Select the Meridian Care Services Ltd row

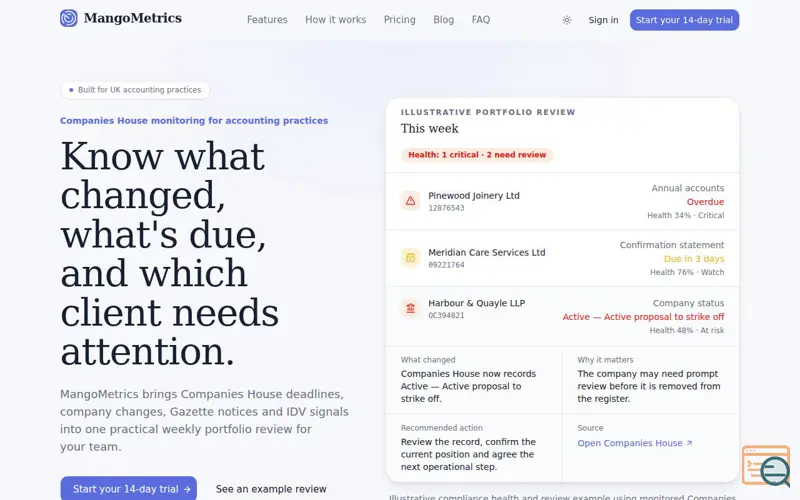(562, 258)
